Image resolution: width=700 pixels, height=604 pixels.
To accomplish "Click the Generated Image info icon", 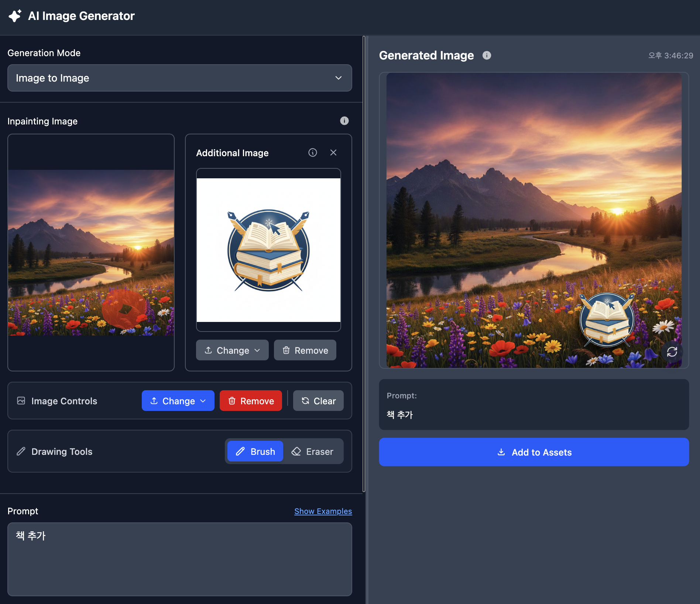I will pos(487,55).
